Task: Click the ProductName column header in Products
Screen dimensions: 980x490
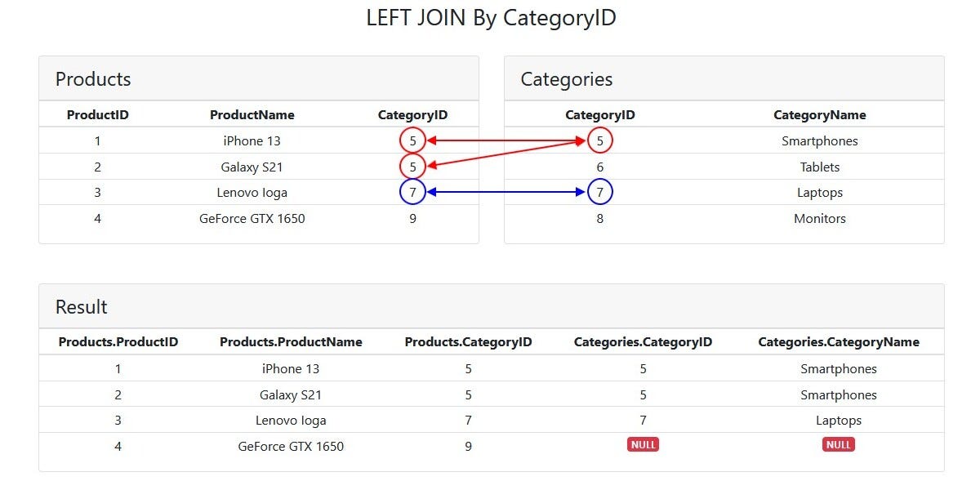Action: [252, 115]
